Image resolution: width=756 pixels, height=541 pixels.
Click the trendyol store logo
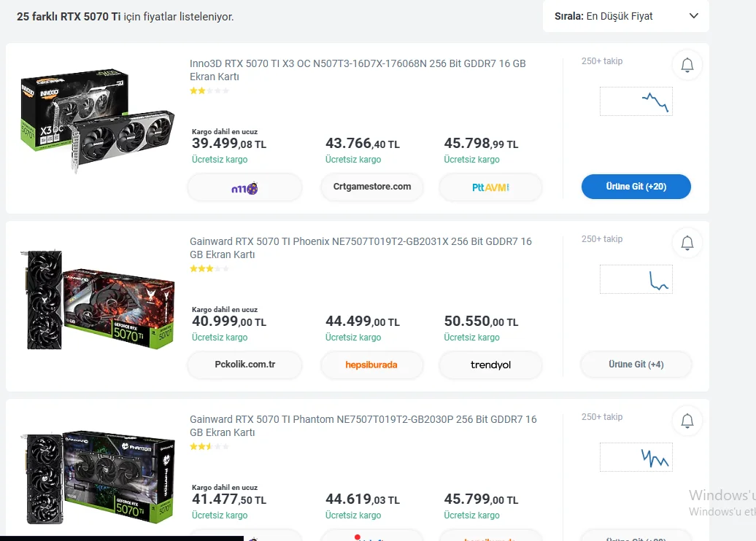click(490, 365)
